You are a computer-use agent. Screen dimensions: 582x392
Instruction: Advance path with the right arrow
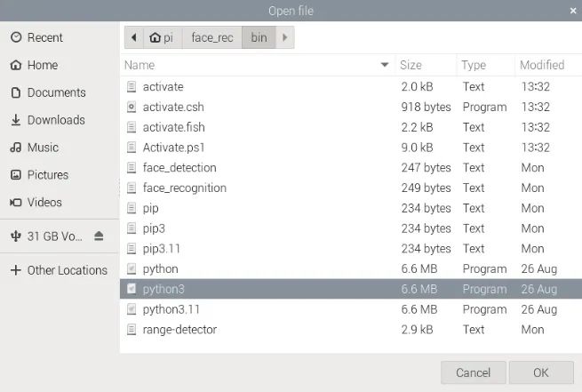coord(284,37)
